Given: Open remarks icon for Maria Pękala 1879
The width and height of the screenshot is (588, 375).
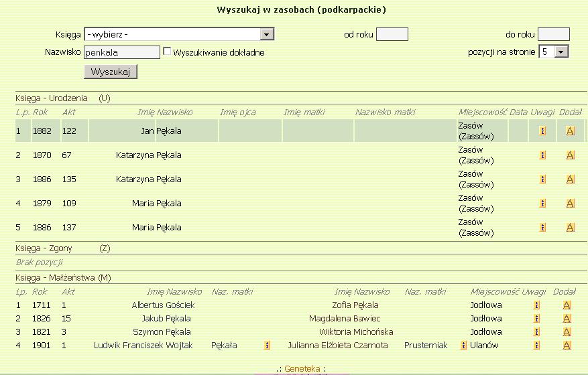Looking at the screenshot, I should 542,203.
